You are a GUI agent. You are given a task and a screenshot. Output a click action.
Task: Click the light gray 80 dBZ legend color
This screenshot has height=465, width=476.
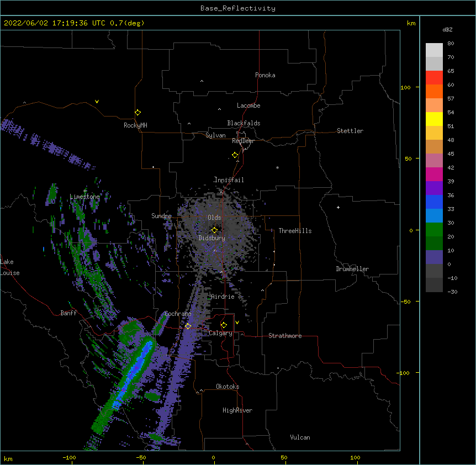click(x=434, y=50)
